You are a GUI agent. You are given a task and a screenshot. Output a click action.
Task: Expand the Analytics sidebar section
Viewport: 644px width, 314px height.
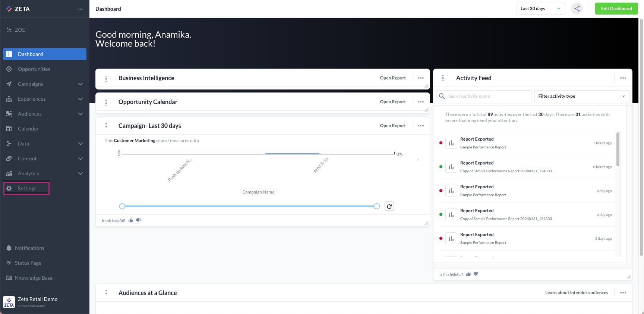coord(80,173)
